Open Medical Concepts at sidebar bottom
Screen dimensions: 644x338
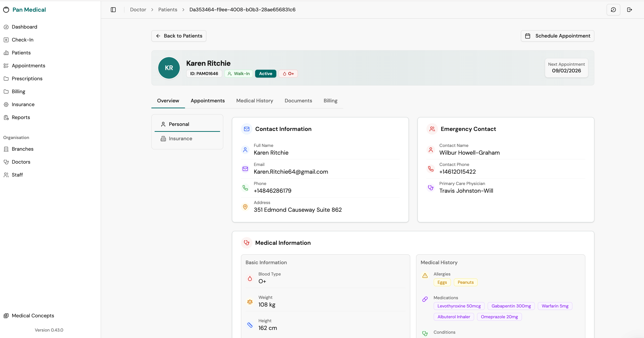[x=33, y=316]
